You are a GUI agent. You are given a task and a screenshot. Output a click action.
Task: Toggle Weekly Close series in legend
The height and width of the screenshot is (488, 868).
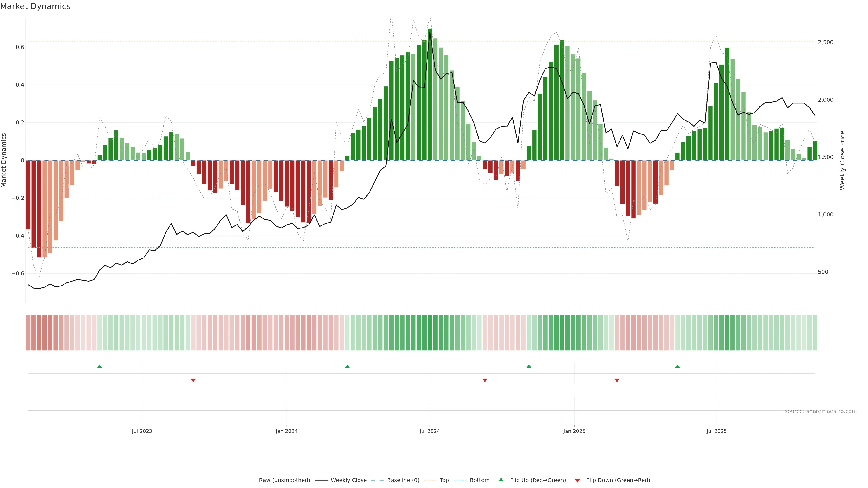tap(348, 480)
